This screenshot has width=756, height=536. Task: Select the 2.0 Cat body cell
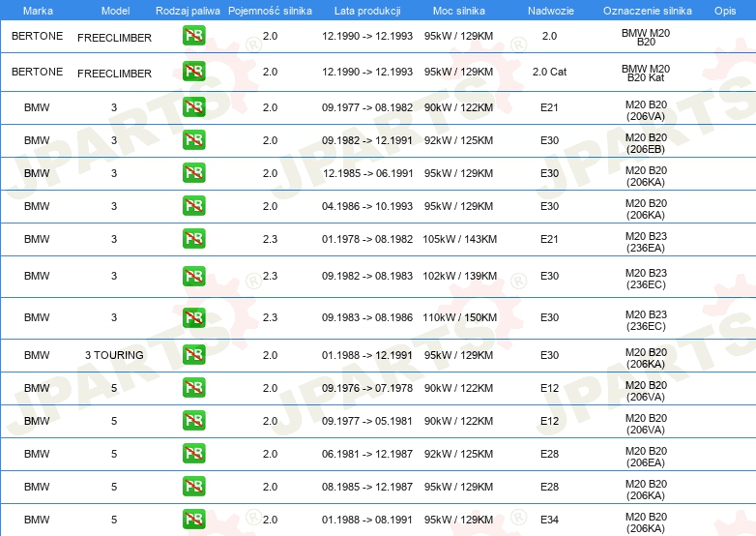tap(549, 72)
